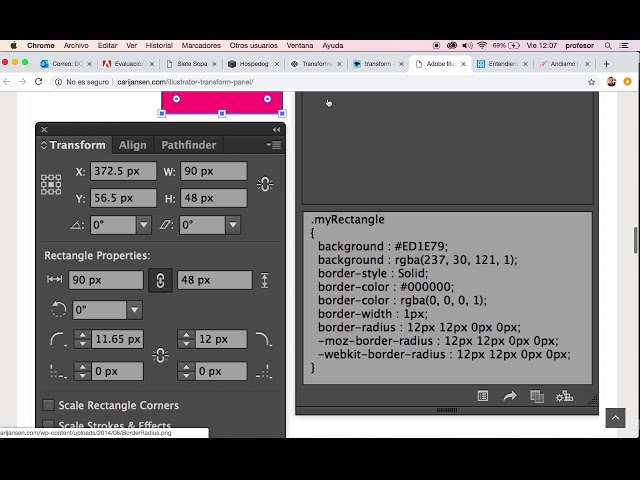Screen dimensions: 640x480
Task: Toggle constrain width and height proportions link
Action: click(x=265, y=184)
